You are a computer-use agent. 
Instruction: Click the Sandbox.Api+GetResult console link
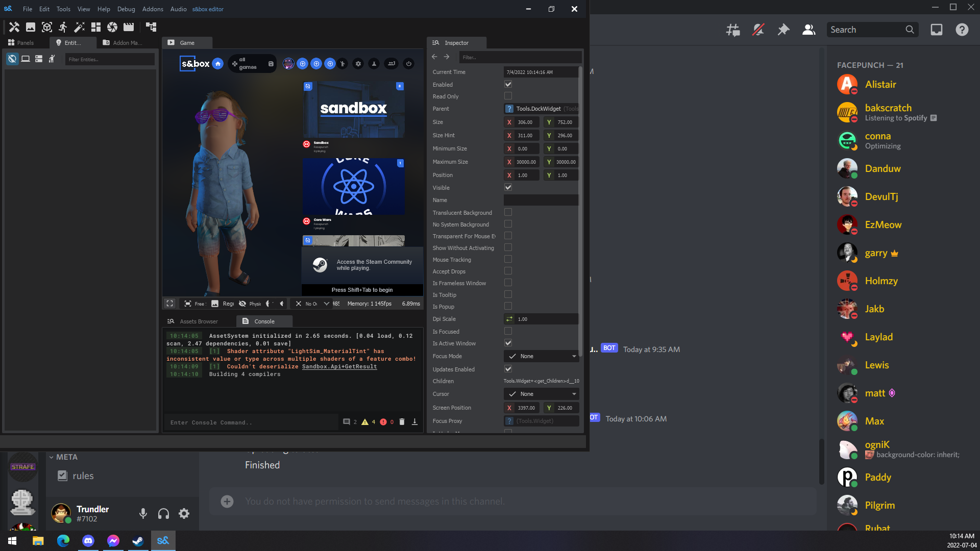339,366
